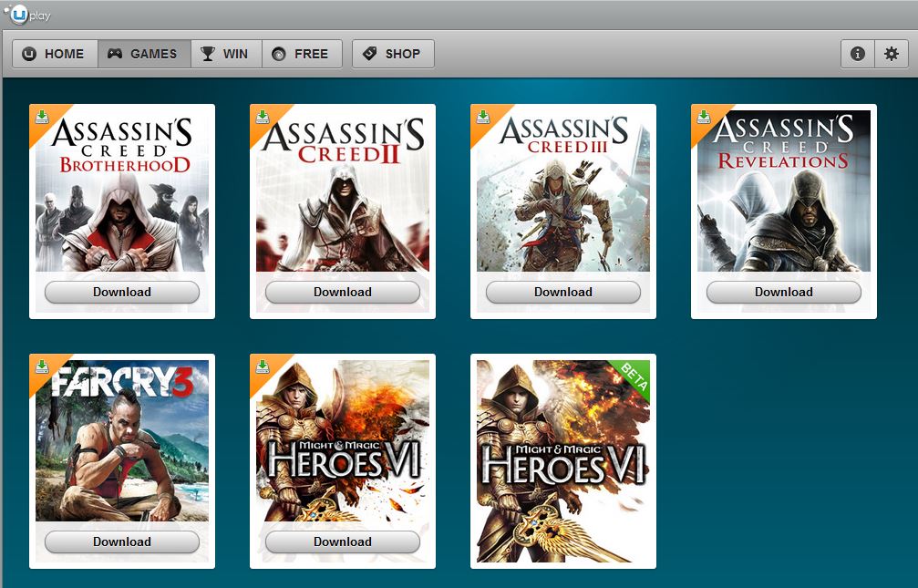Open the settings gear icon
Image resolution: width=918 pixels, height=588 pixels.
[x=891, y=54]
